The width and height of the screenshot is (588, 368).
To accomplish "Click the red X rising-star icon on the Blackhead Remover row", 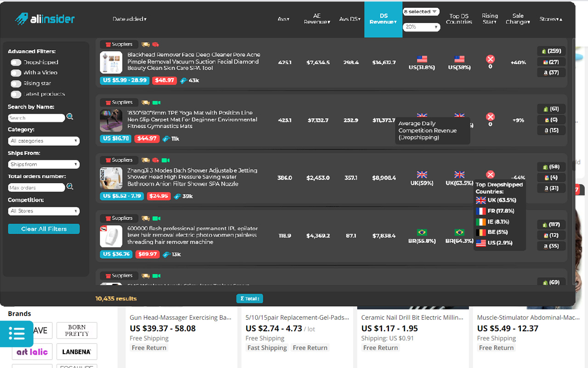I will [x=490, y=59].
